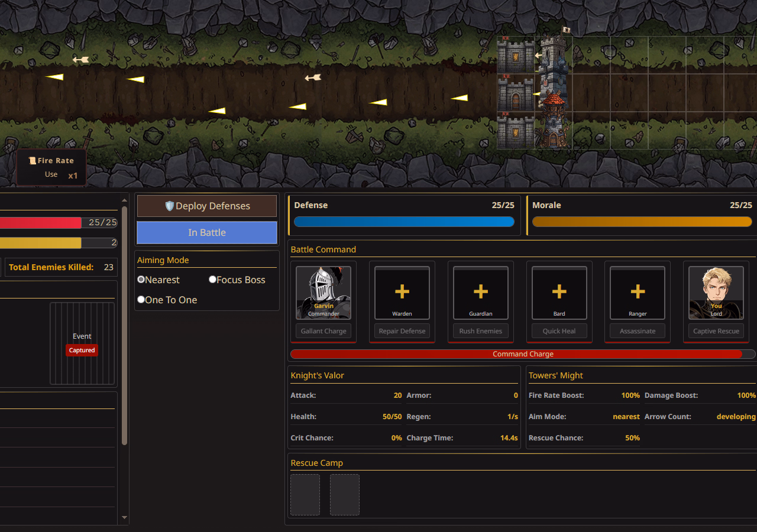Select Focus Boss aiming mode
The image size is (757, 532).
coord(213,280)
